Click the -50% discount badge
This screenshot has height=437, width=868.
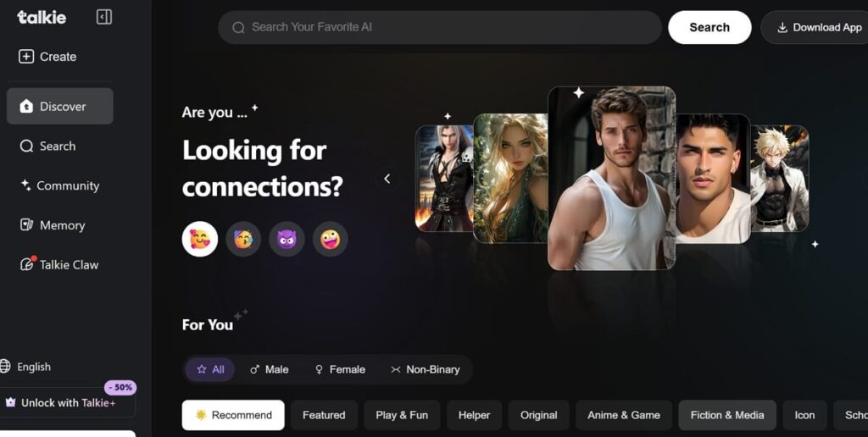(120, 387)
